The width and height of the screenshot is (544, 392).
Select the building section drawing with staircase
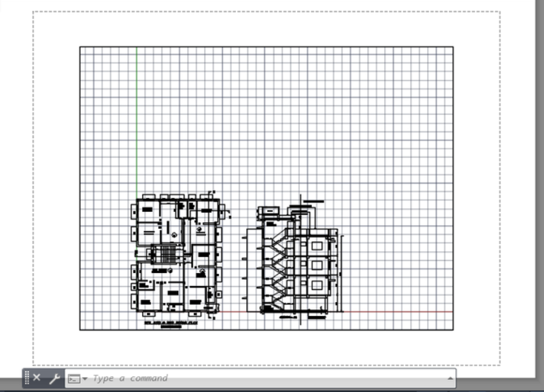294,260
